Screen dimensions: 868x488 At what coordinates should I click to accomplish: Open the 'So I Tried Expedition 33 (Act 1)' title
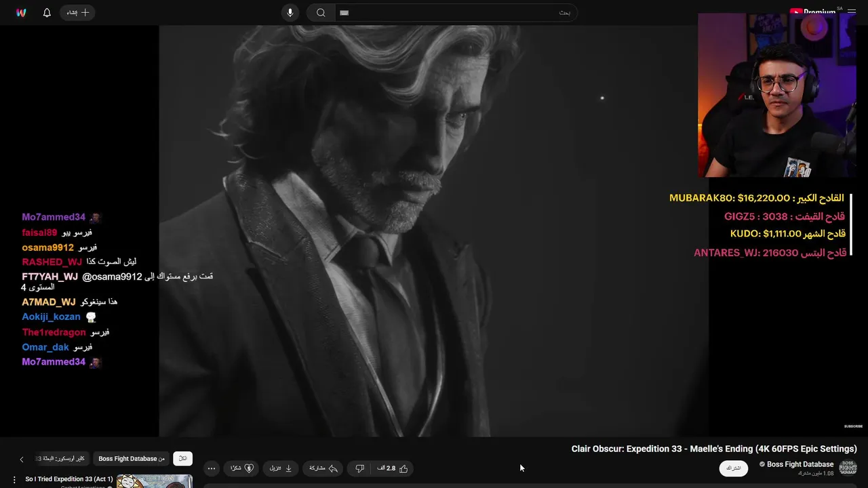click(69, 479)
